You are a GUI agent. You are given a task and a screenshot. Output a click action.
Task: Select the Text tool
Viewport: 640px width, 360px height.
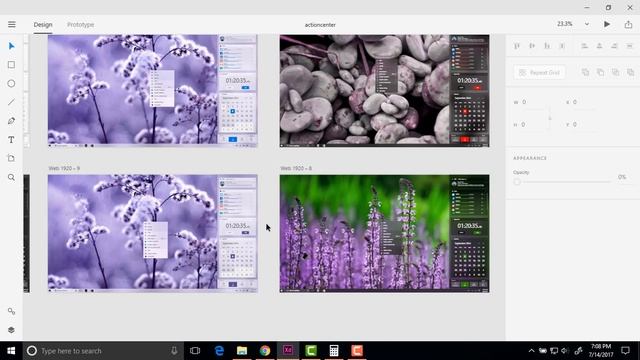tap(11, 140)
